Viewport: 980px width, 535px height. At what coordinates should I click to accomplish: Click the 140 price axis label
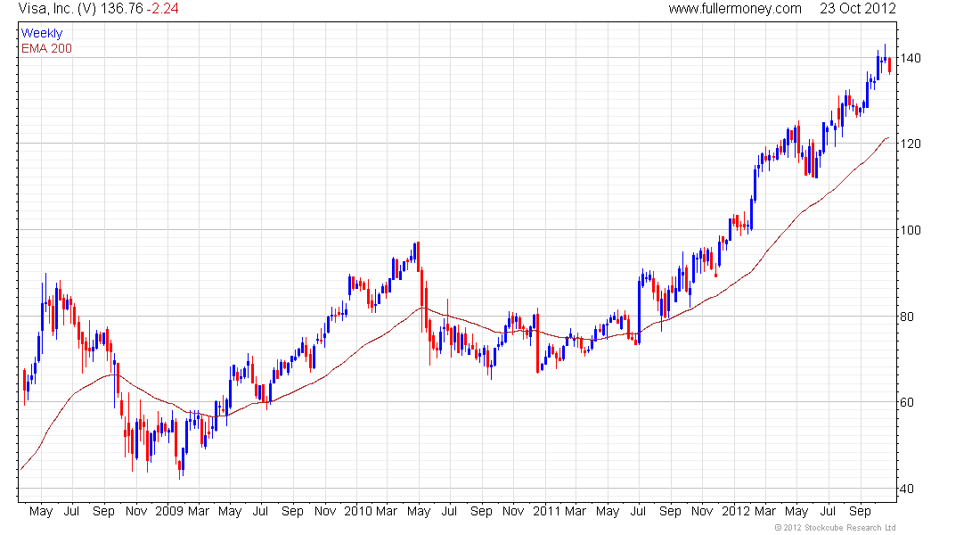coord(911,58)
